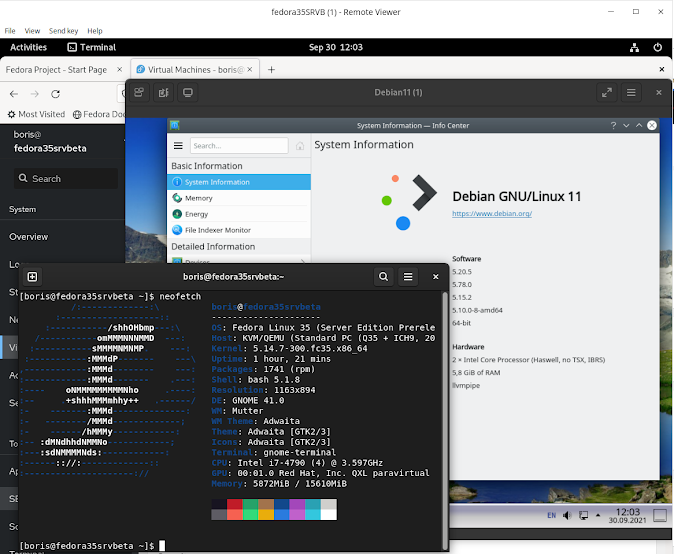
Task: Open the Info Center hamburger menu
Action: coord(178,146)
